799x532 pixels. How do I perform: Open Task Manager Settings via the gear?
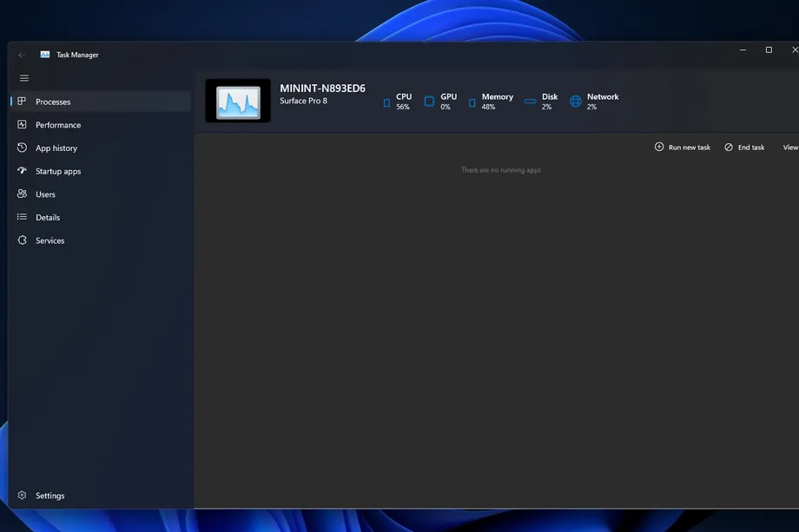[22, 495]
